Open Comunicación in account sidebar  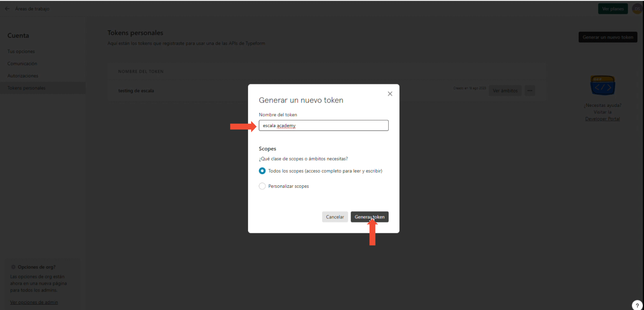[22, 63]
